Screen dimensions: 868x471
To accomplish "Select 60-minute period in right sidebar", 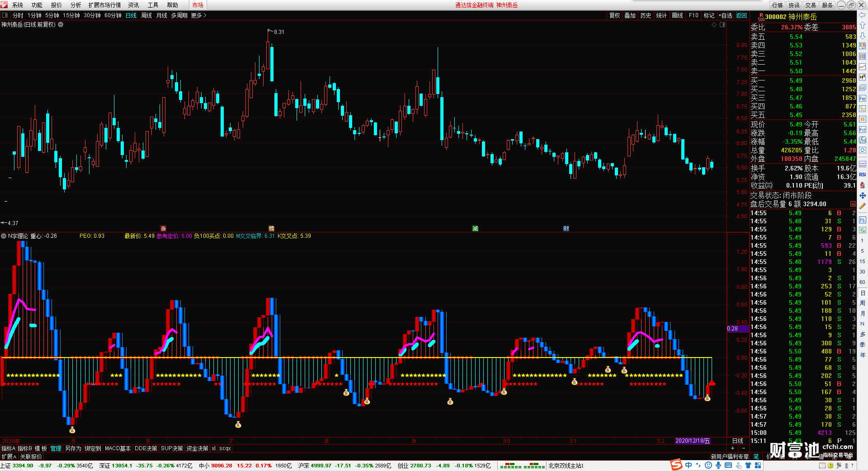I will [x=863, y=282].
